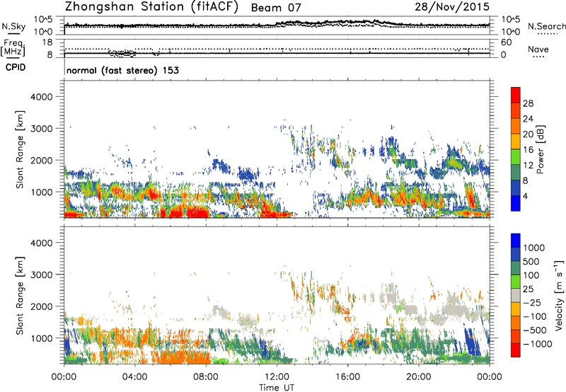Viewport: 566px width, 392px height.
Task: Select the "N.Search" legend label
Action: click(x=546, y=26)
